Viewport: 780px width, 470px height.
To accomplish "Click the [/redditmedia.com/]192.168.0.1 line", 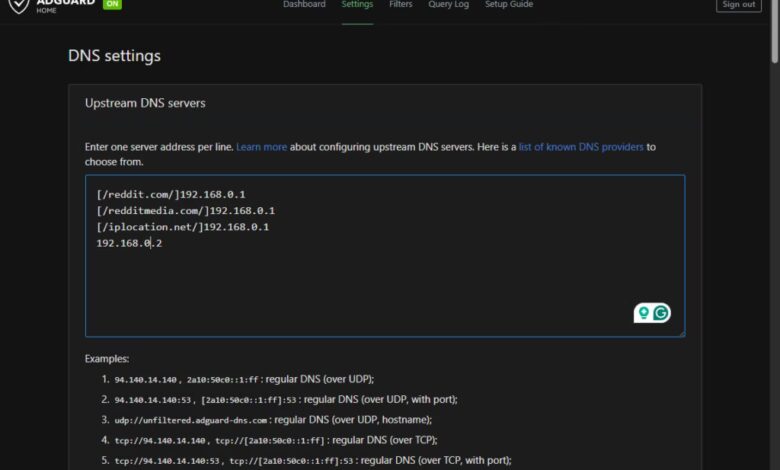I will 186,211.
